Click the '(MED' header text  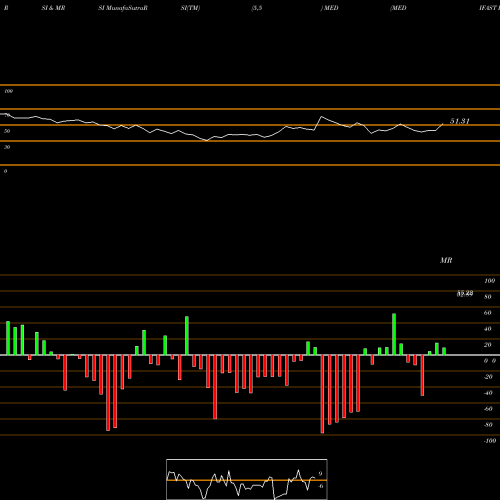point(398,8)
